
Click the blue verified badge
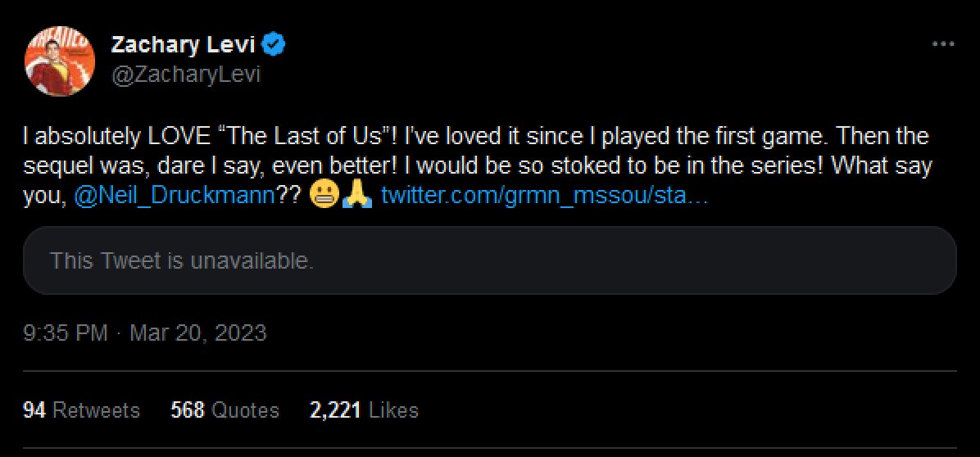click(x=278, y=44)
